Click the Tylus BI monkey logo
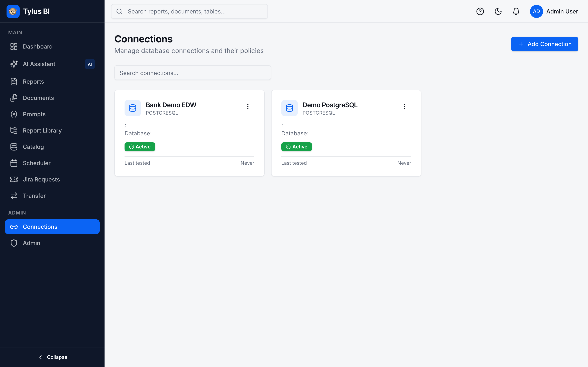The image size is (588, 367). pyautogui.click(x=13, y=11)
